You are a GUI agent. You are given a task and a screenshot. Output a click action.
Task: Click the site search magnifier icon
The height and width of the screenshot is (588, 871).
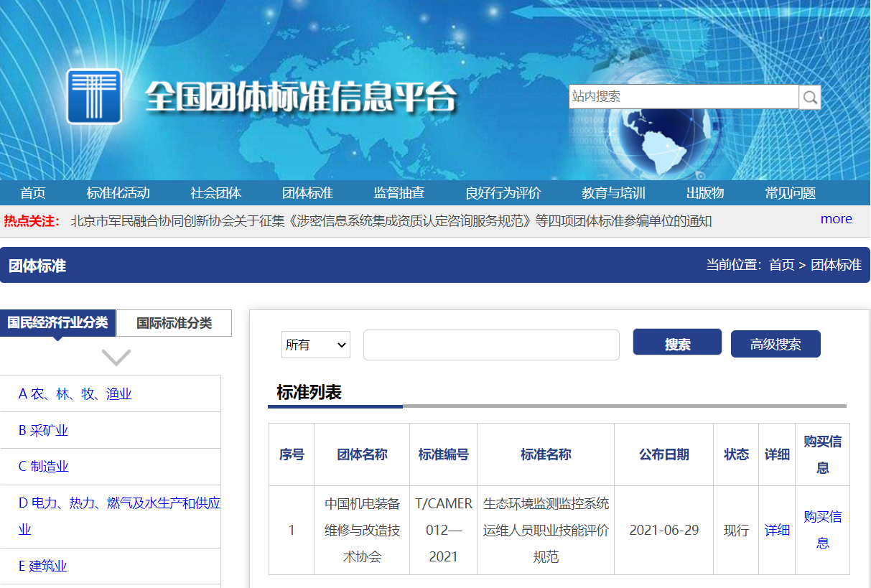pyautogui.click(x=809, y=96)
